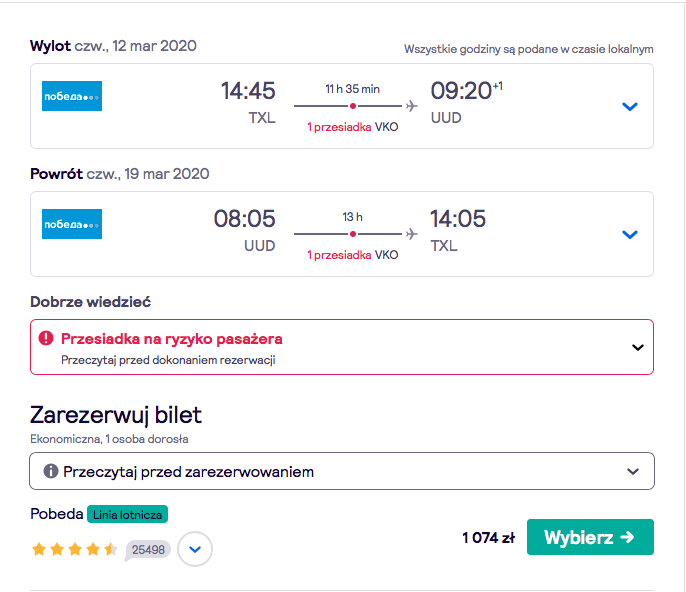Viewport: 686px width, 592px height.
Task: Click the 1 074 zł price
Action: (x=489, y=537)
